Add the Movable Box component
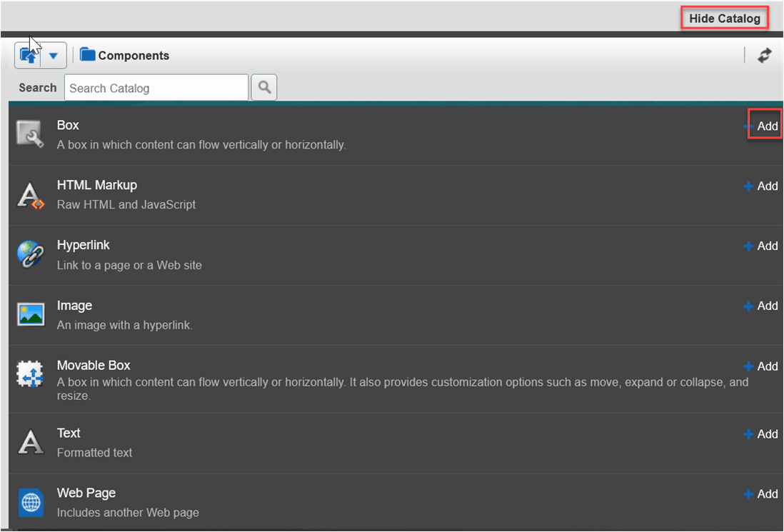The image size is (784, 532). pos(765,366)
